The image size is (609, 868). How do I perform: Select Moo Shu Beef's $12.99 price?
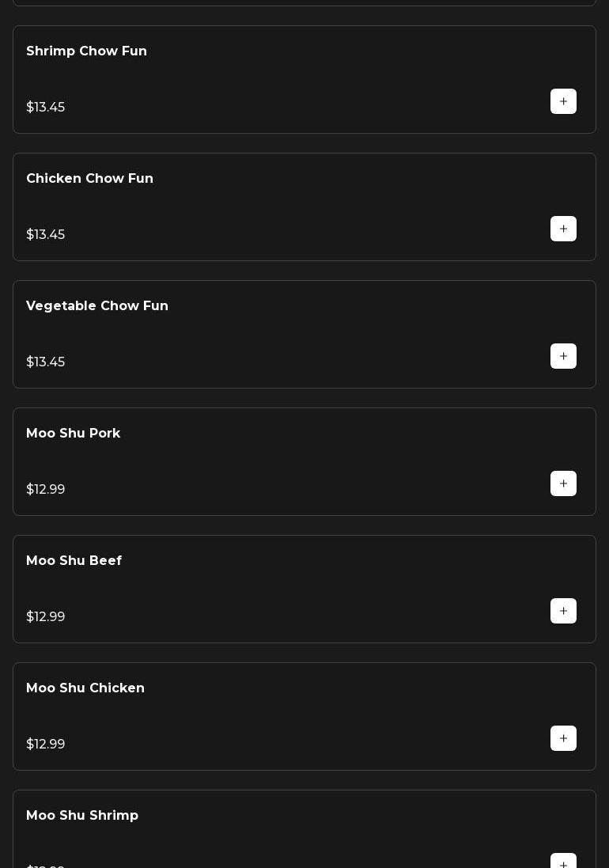(x=46, y=617)
